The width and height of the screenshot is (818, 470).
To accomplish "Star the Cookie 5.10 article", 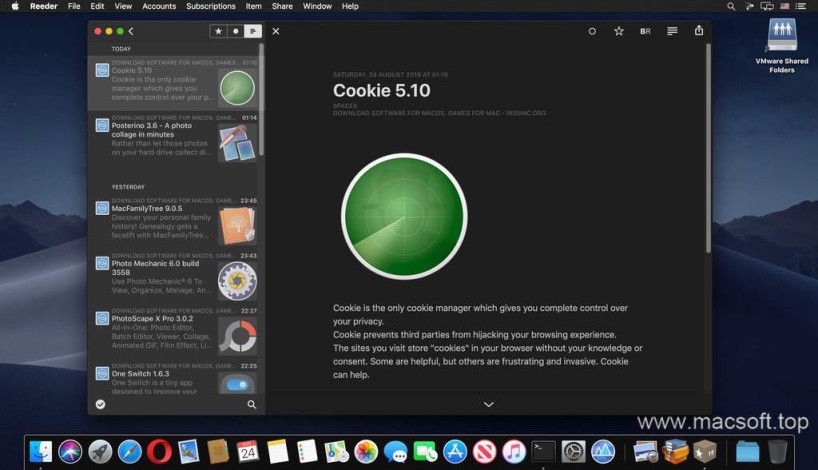I will pyautogui.click(x=619, y=31).
